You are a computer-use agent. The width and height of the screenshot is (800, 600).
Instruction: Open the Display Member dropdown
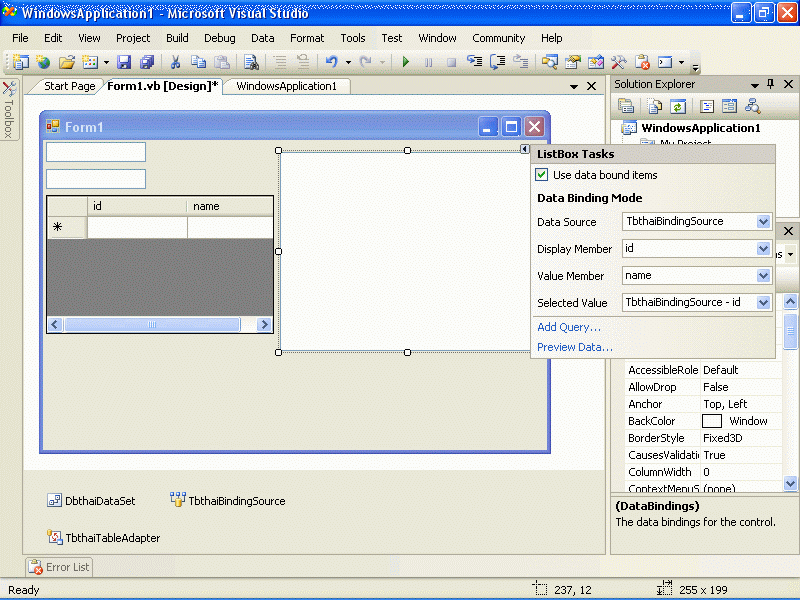[x=763, y=248]
